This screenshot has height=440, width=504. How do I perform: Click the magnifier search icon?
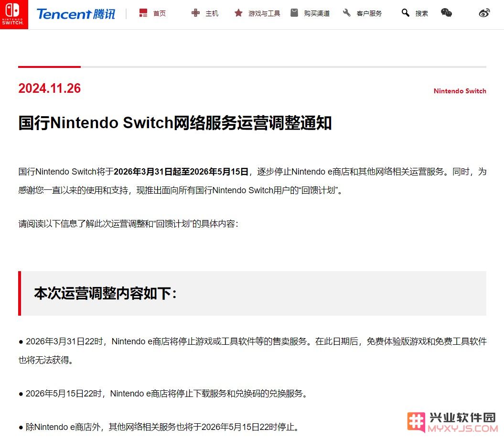click(x=405, y=13)
